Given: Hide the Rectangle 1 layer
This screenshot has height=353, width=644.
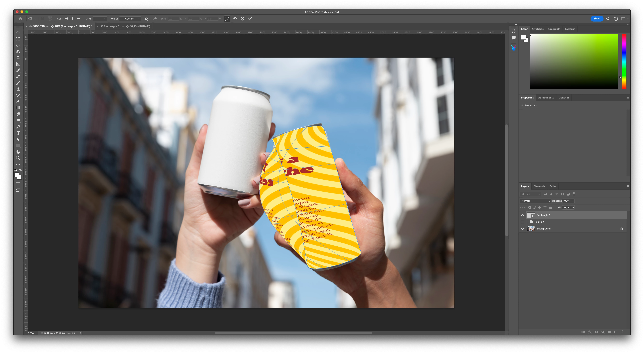Looking at the screenshot, I should (523, 215).
